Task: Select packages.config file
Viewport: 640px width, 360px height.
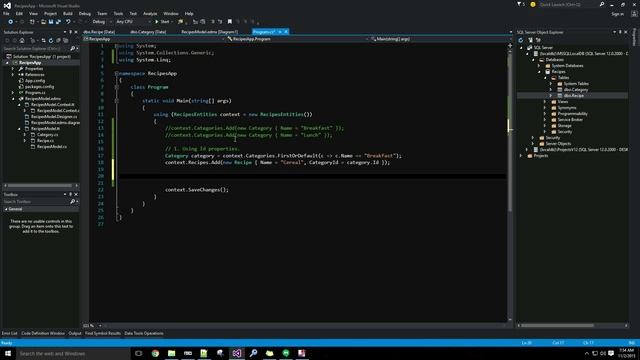Action: (x=39, y=87)
